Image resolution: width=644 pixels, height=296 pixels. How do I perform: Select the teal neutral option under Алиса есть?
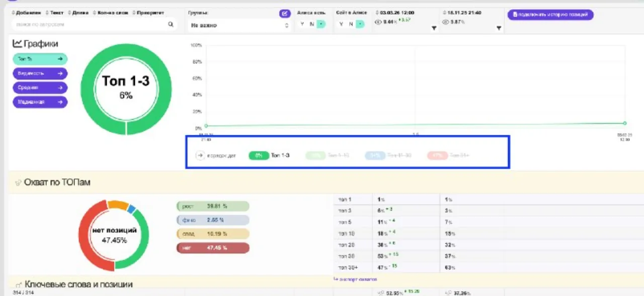click(321, 24)
